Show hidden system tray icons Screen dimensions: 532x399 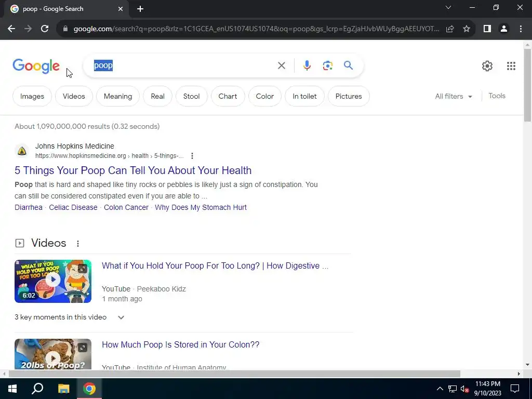[x=440, y=389]
